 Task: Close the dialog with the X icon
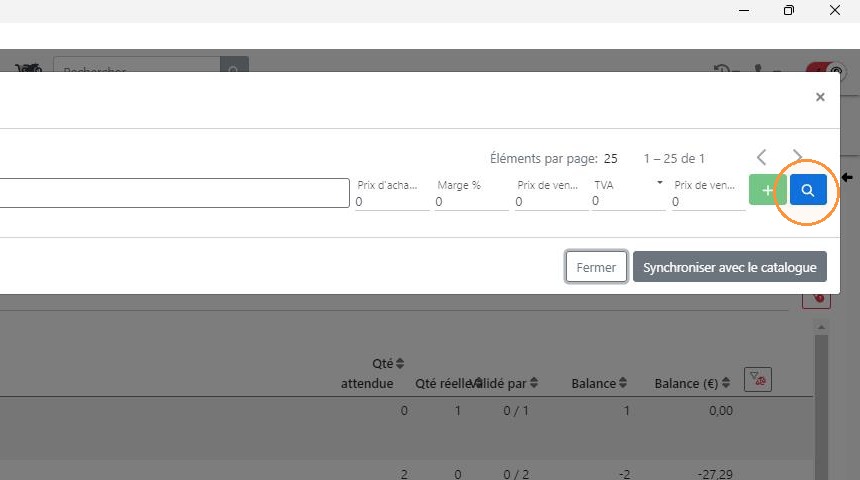[820, 97]
